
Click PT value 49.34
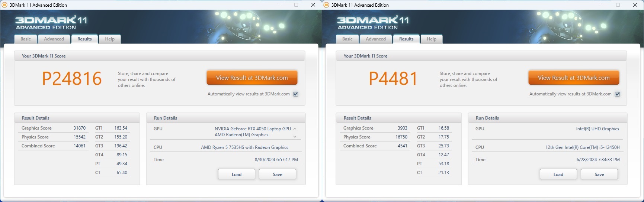pos(122,164)
